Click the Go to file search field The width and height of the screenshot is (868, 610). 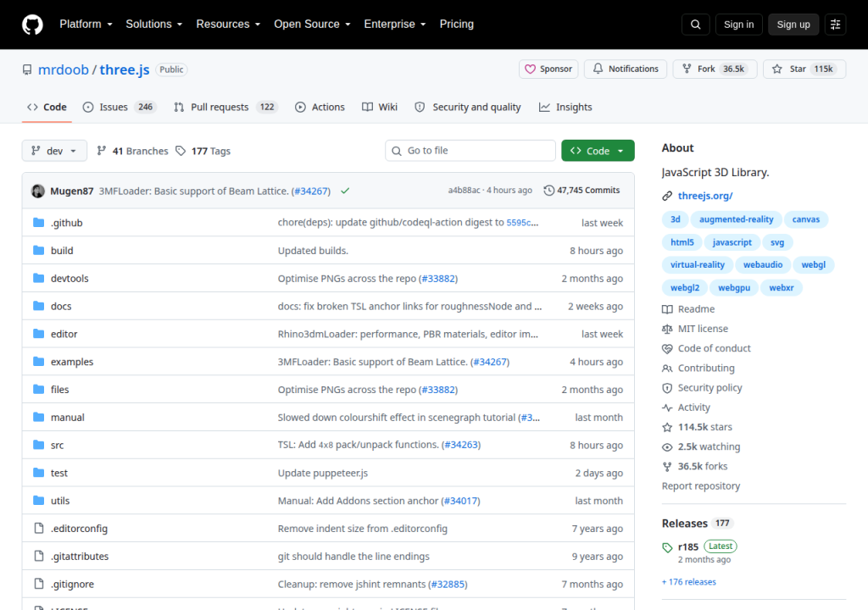pos(470,151)
